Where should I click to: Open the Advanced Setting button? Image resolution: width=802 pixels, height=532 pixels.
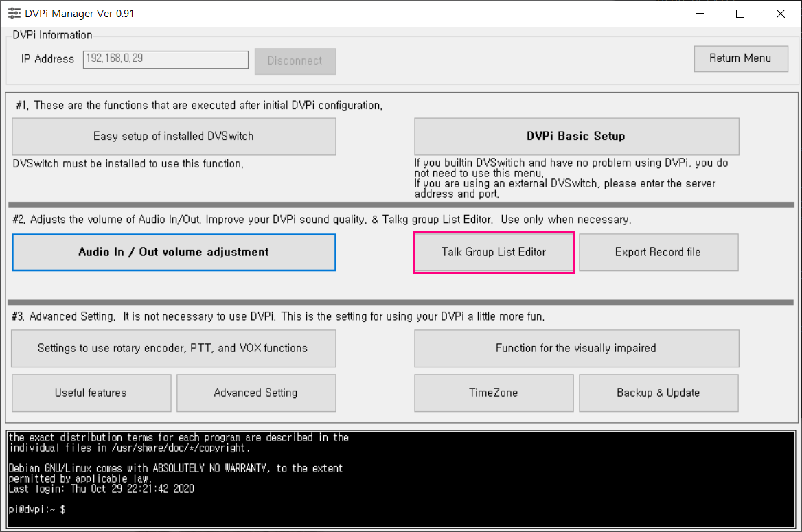coord(255,393)
